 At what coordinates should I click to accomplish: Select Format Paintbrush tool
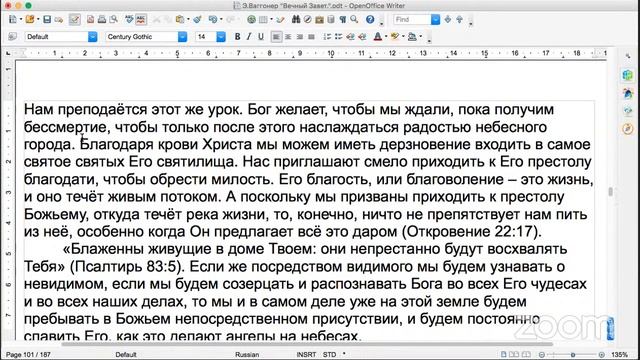click(197, 19)
